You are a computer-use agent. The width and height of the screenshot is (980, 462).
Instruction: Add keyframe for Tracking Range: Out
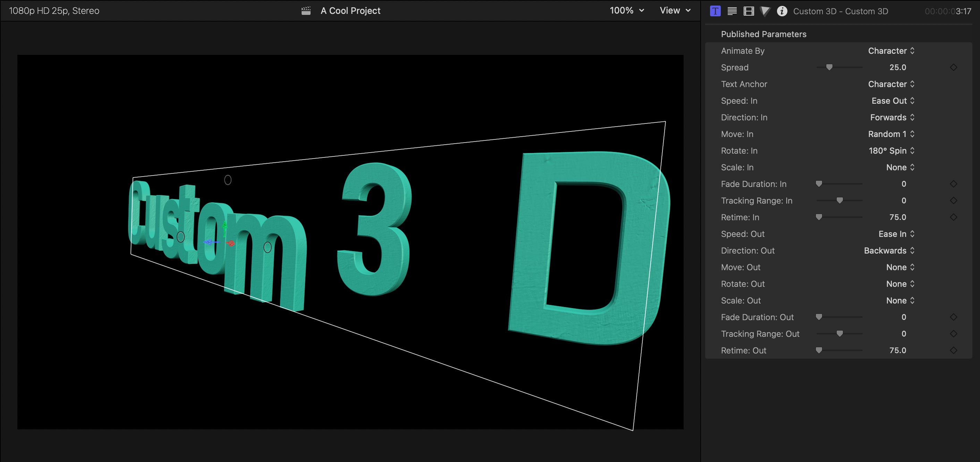point(953,334)
